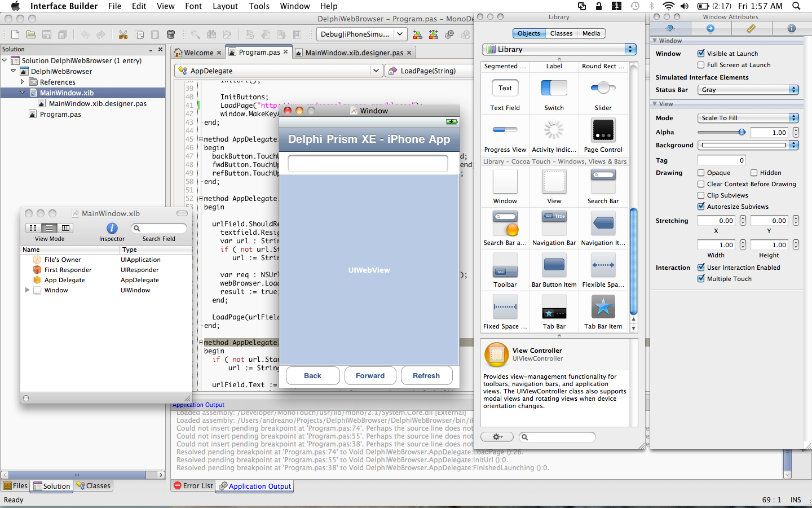Expand the Window row in MainWindow.xib
The height and width of the screenshot is (508, 812).
pyautogui.click(x=27, y=290)
